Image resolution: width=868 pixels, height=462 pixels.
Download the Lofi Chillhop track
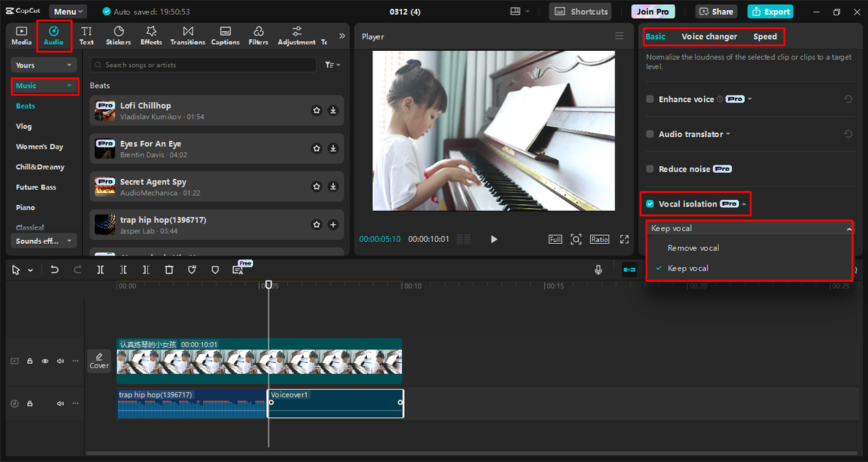click(333, 110)
